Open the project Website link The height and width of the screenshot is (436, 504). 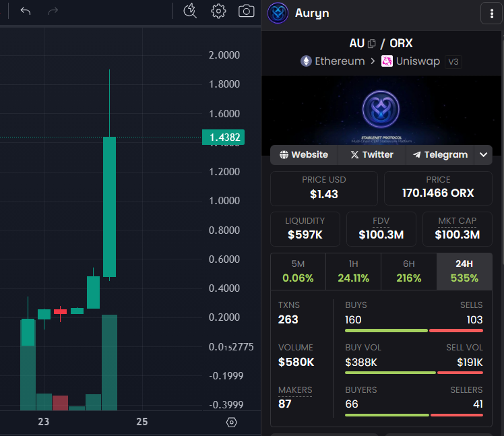pyautogui.click(x=304, y=155)
